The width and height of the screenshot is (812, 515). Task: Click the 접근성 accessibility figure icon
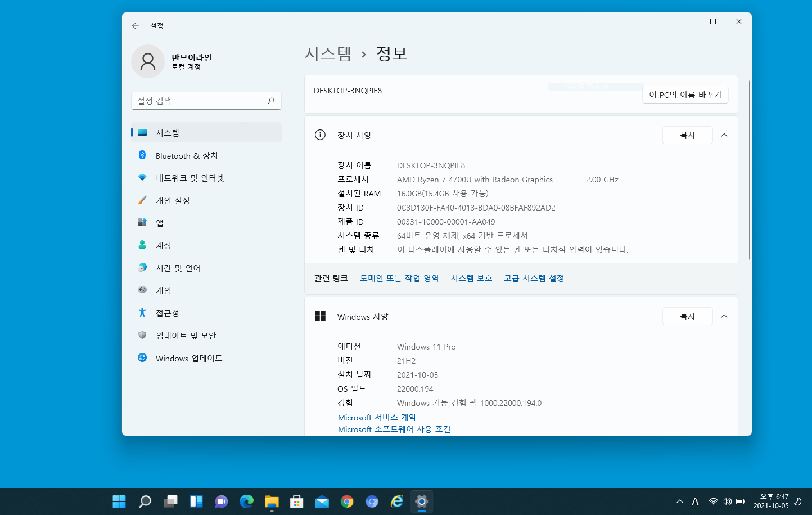tap(142, 312)
